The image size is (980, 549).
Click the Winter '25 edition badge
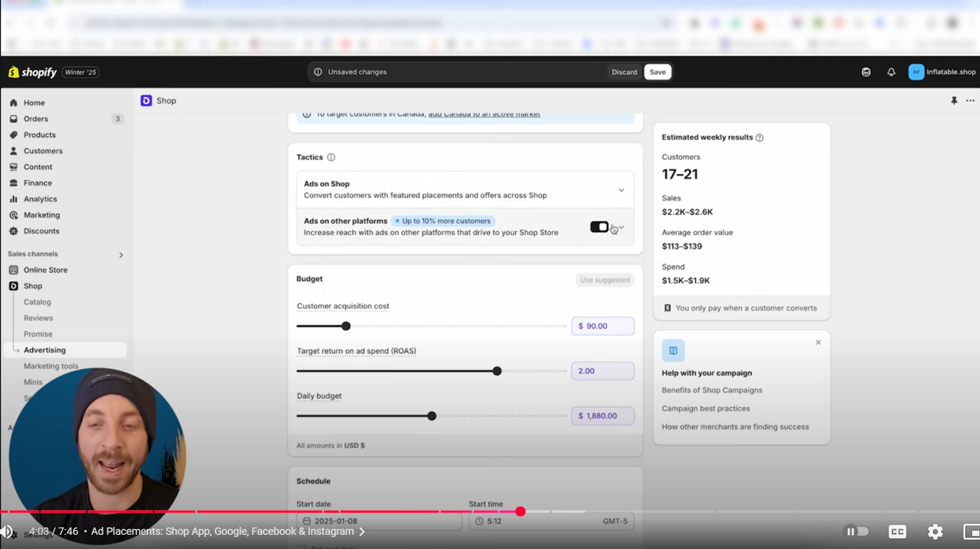(81, 72)
